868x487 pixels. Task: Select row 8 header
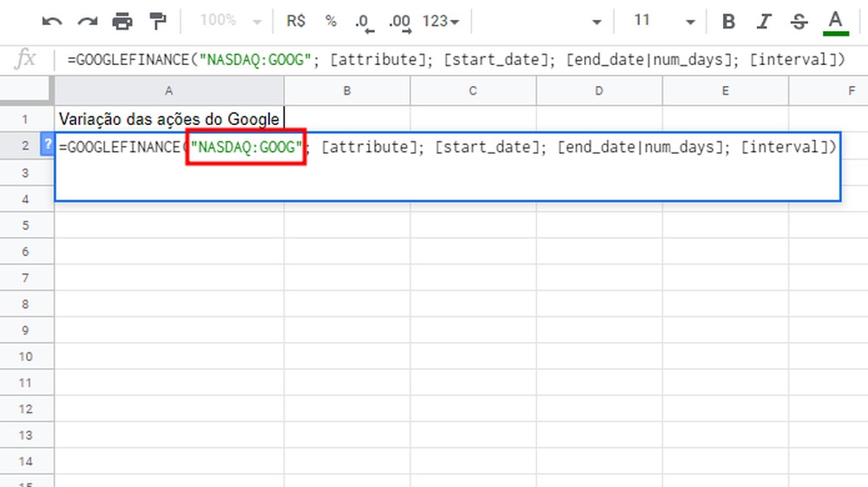25,304
